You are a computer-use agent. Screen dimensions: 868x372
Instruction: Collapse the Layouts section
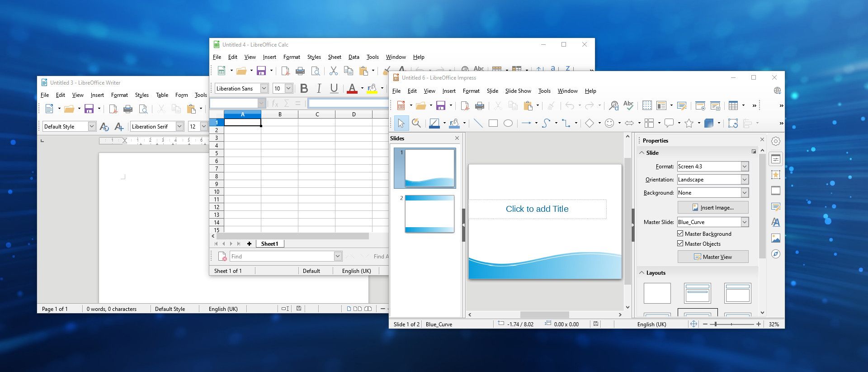coord(642,273)
